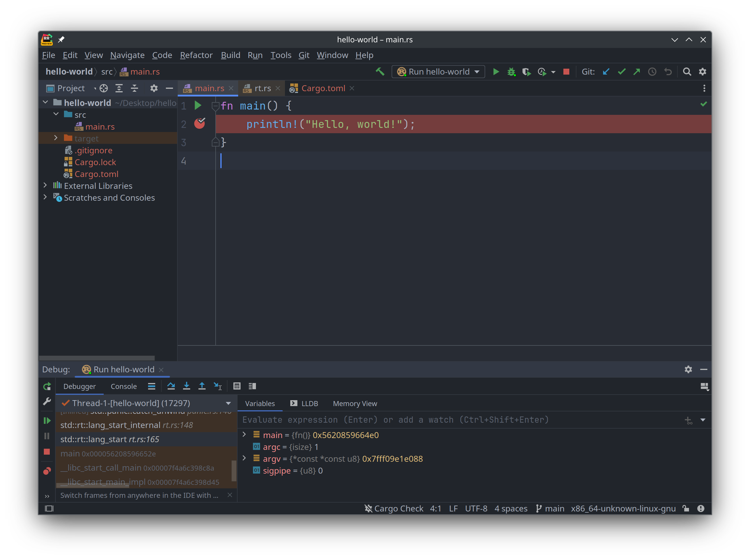The image size is (750, 560).
Task: Click the add watch expression icon
Action: [x=688, y=419]
